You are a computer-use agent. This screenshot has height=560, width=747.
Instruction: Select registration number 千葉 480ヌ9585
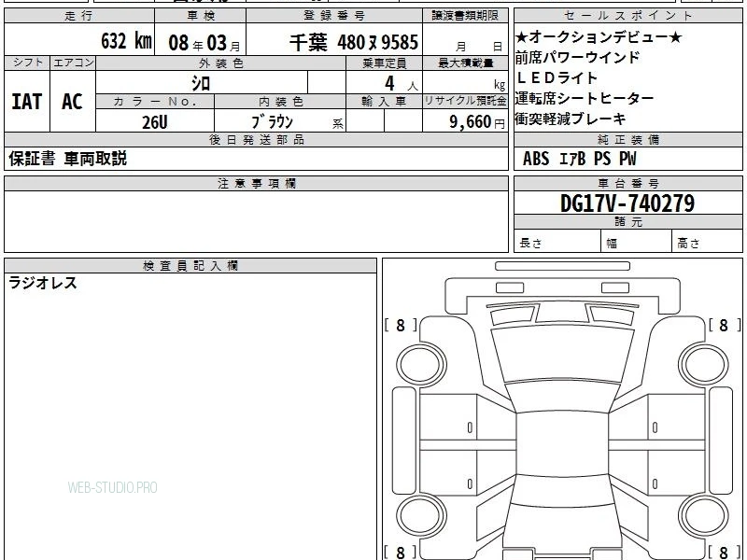click(x=354, y=42)
